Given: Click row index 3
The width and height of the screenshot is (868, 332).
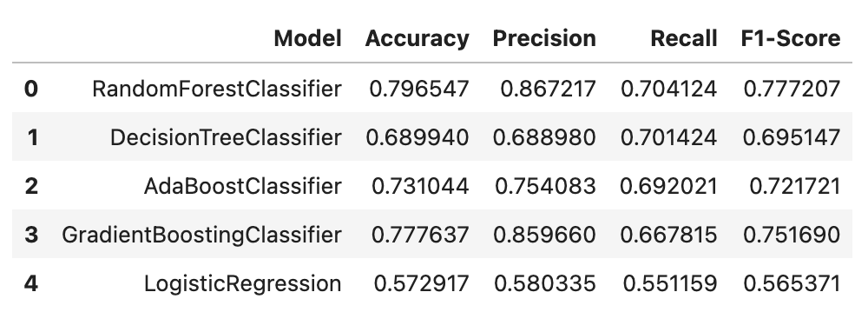Looking at the screenshot, I should [31, 235].
